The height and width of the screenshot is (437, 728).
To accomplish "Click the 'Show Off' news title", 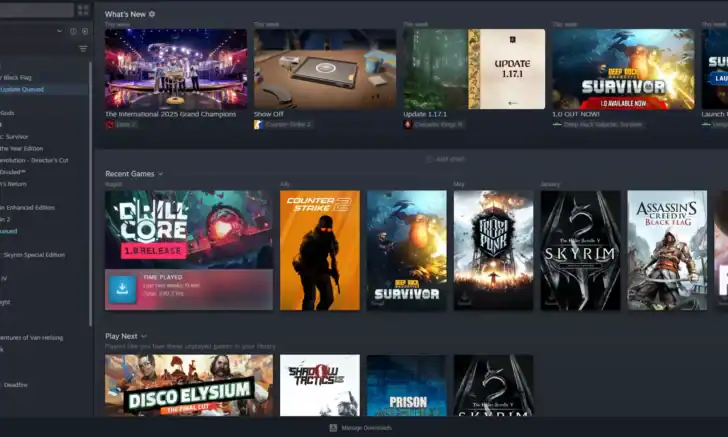I will [269, 114].
